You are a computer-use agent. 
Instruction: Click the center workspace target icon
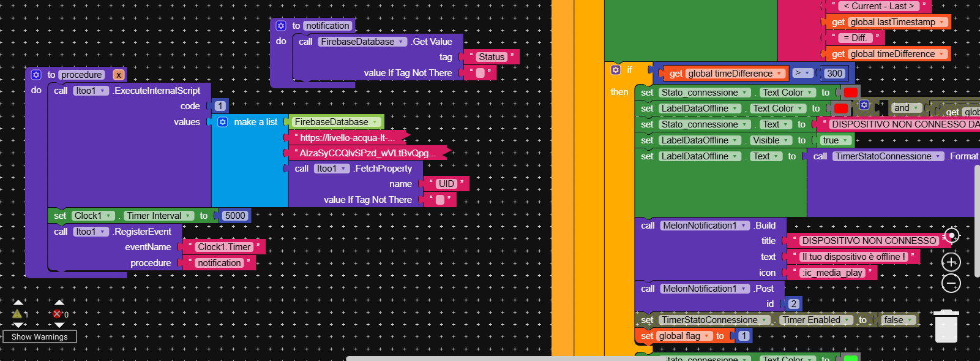(951, 235)
